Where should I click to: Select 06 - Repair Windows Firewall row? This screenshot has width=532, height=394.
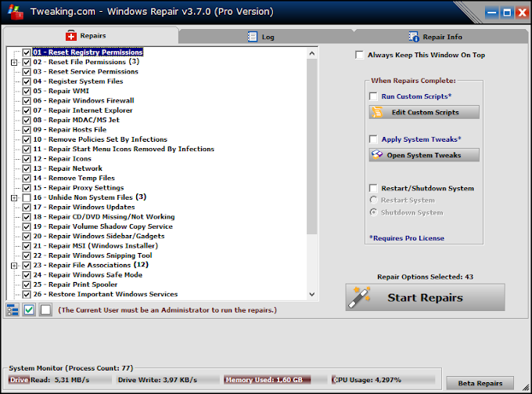(x=84, y=100)
